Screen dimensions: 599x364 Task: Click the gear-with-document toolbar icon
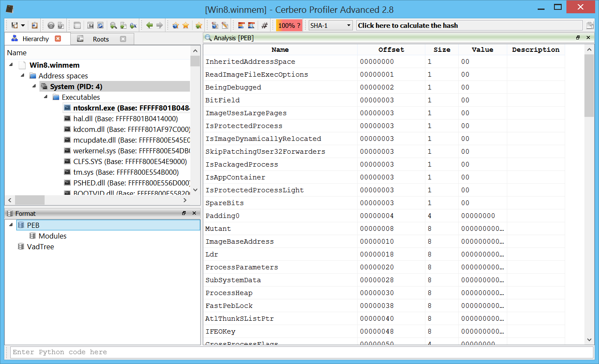pyautogui.click(x=61, y=25)
